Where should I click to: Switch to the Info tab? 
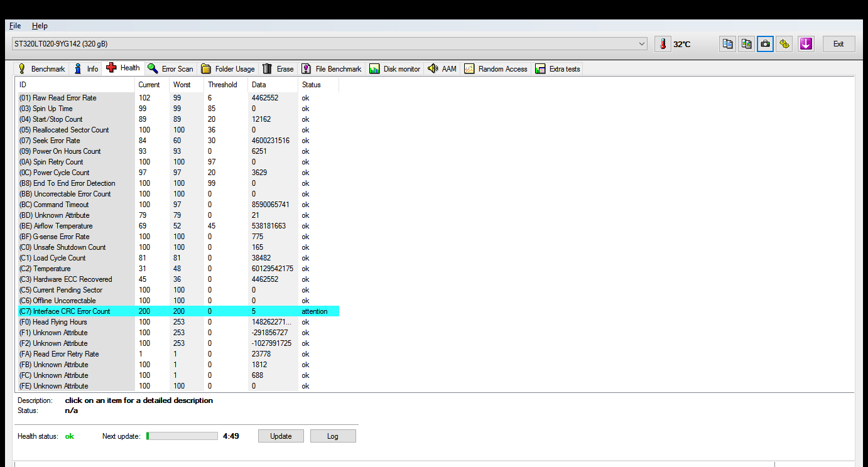[86, 69]
